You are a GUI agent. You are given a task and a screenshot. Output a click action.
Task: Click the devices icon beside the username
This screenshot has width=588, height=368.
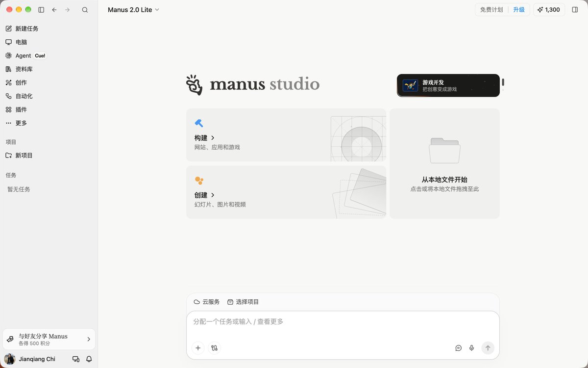[x=76, y=359]
